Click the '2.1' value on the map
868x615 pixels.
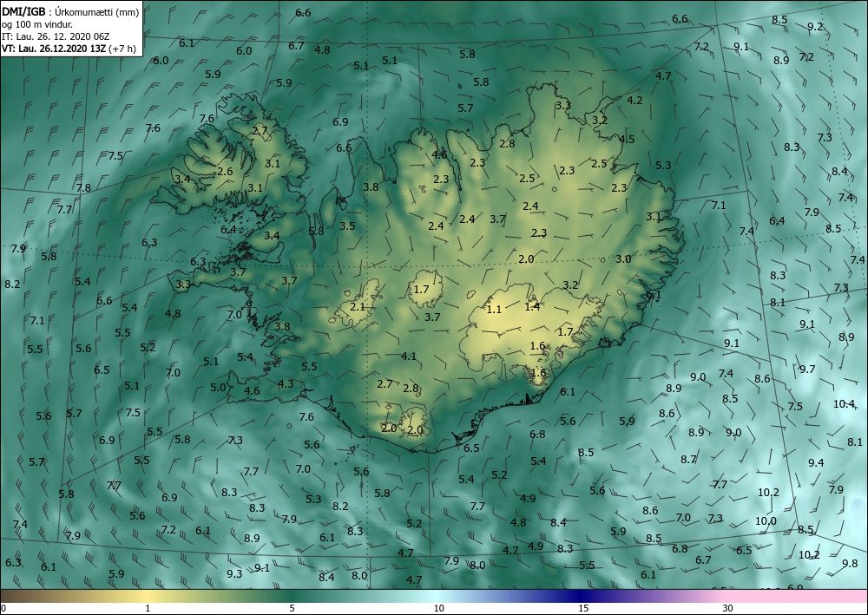[x=358, y=306]
